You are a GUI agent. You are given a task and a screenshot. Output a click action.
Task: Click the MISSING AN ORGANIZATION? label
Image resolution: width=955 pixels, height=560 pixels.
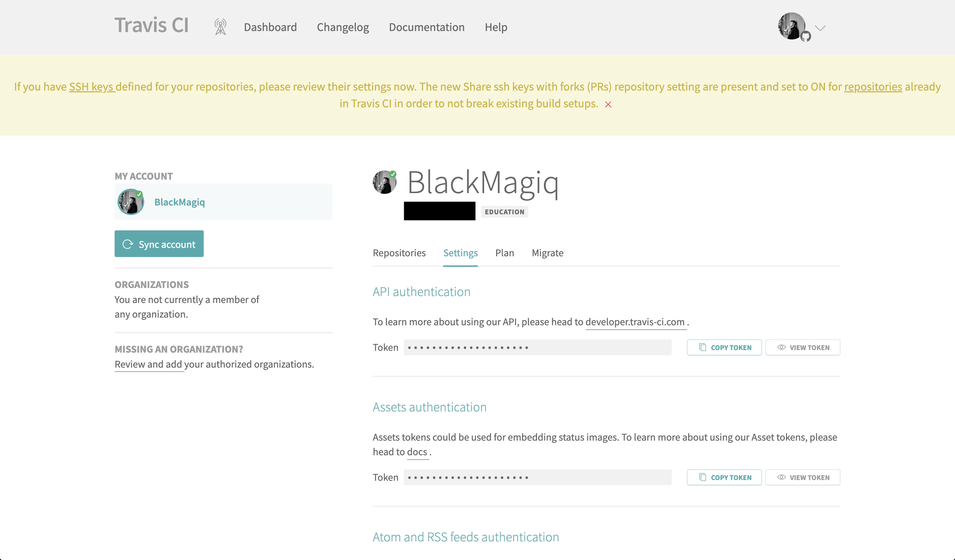coord(179,349)
